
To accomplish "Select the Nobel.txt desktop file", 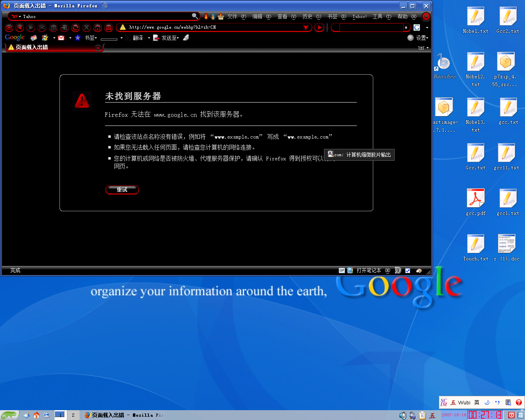I will (475, 20).
